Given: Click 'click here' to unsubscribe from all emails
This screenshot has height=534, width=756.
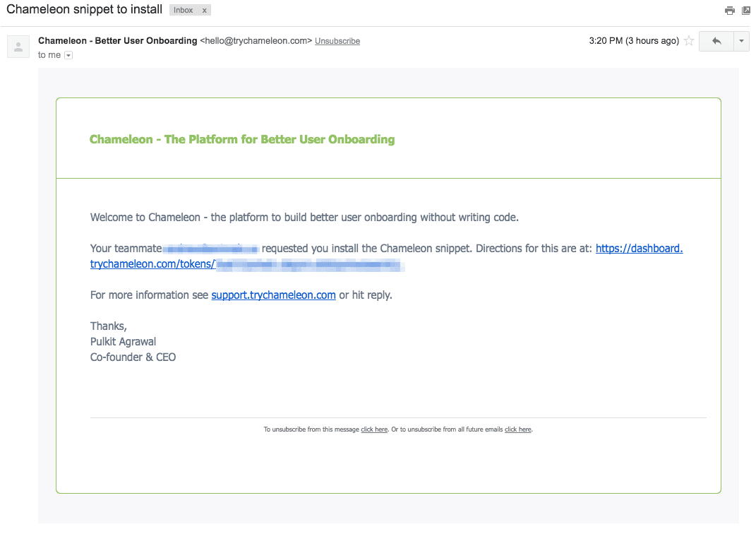Looking at the screenshot, I should 517,429.
